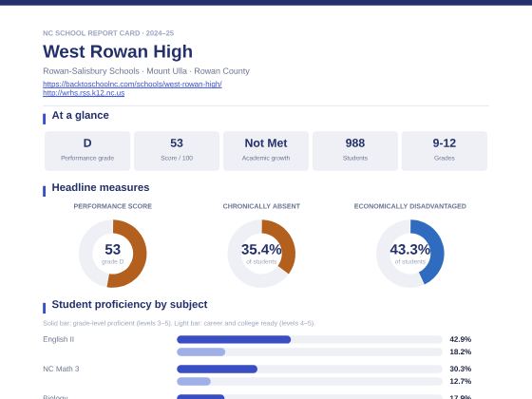This screenshot has height=399, width=532.
Task: Click the 42.9% value for English II
Action: [460, 339]
